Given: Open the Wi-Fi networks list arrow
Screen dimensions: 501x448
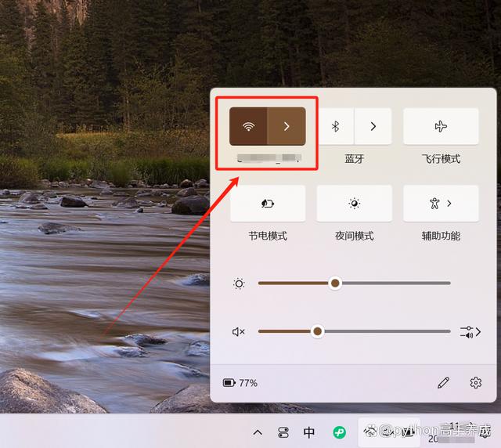Looking at the screenshot, I should [x=287, y=126].
